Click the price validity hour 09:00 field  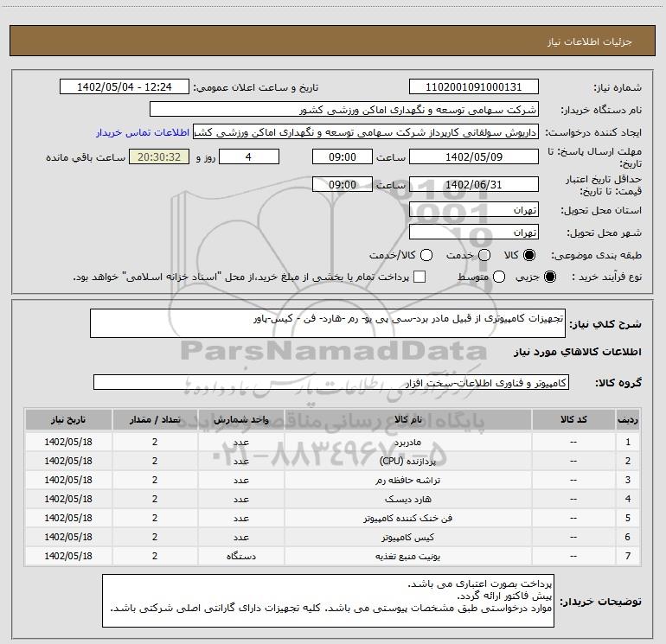pos(343,185)
